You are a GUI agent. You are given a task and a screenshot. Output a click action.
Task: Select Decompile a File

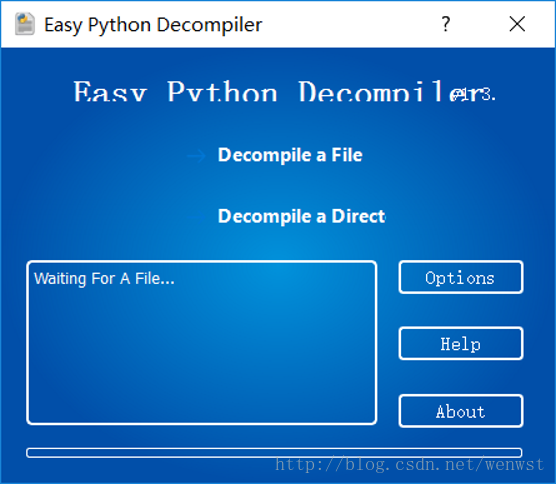pos(290,155)
